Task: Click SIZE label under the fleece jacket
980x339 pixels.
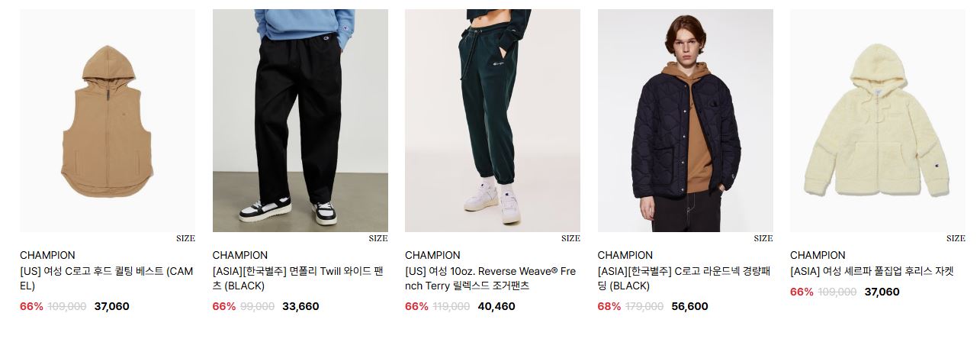Action: 956,238
